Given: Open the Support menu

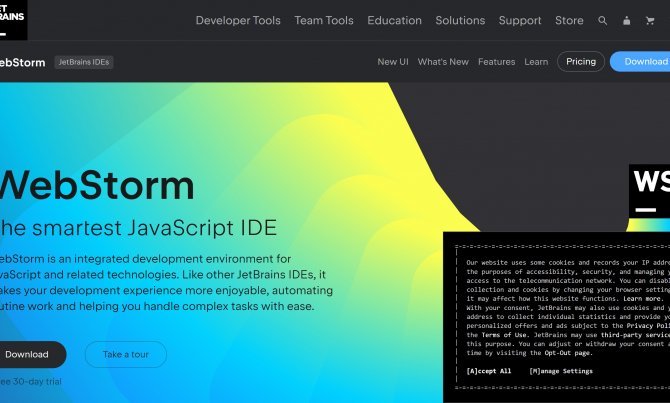Looking at the screenshot, I should tap(520, 21).
